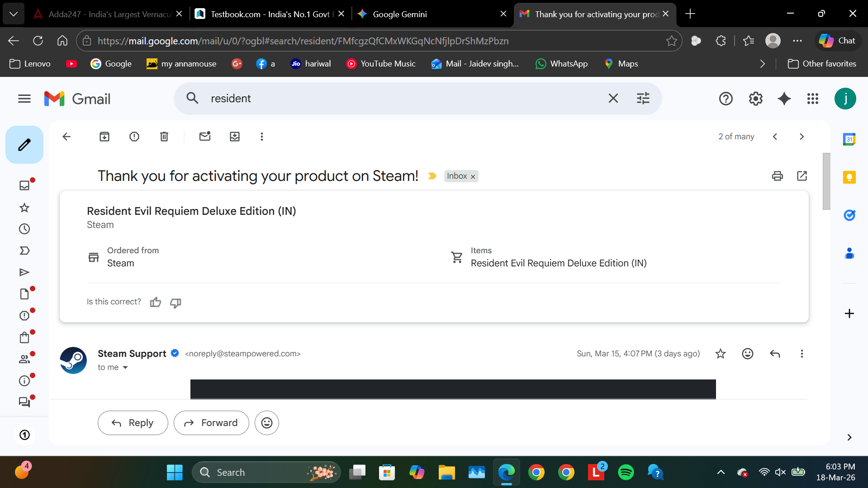Open the More options toolbar menu
Screen dimensions: 868x488
[262, 137]
